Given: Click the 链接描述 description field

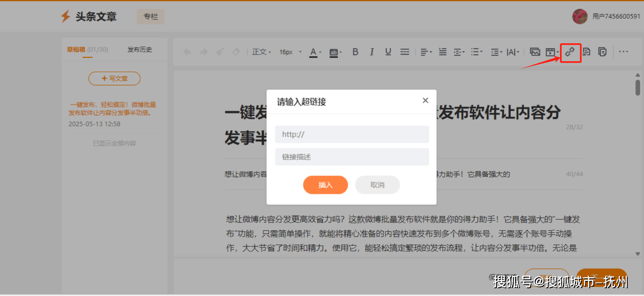Looking at the screenshot, I should [x=352, y=157].
